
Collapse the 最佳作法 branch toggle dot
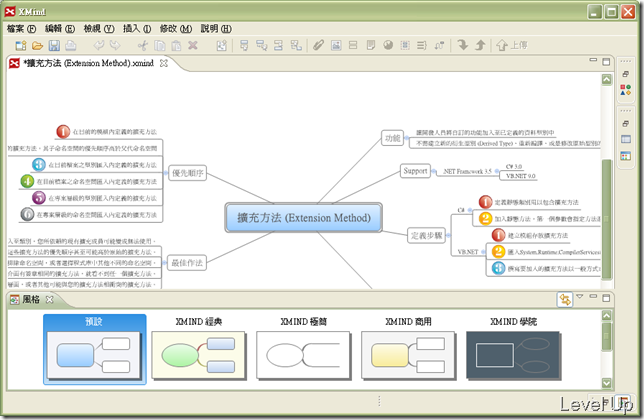pos(165,263)
